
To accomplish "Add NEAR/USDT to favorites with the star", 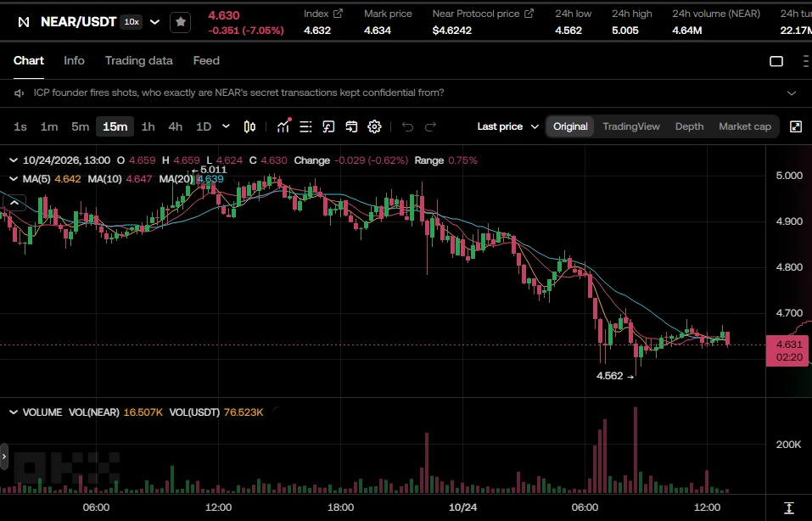I will point(180,22).
